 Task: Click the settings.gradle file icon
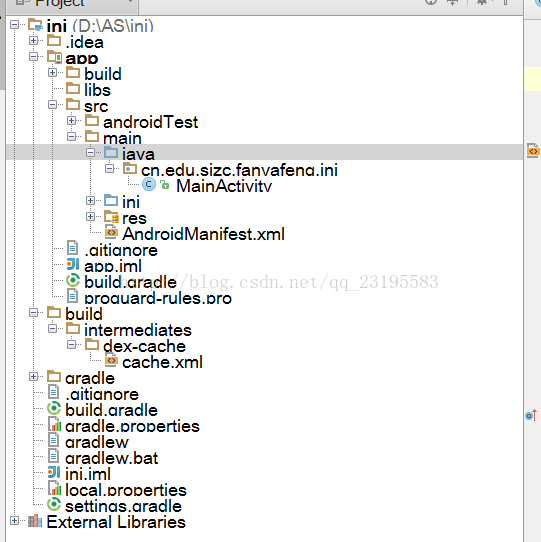coord(54,504)
